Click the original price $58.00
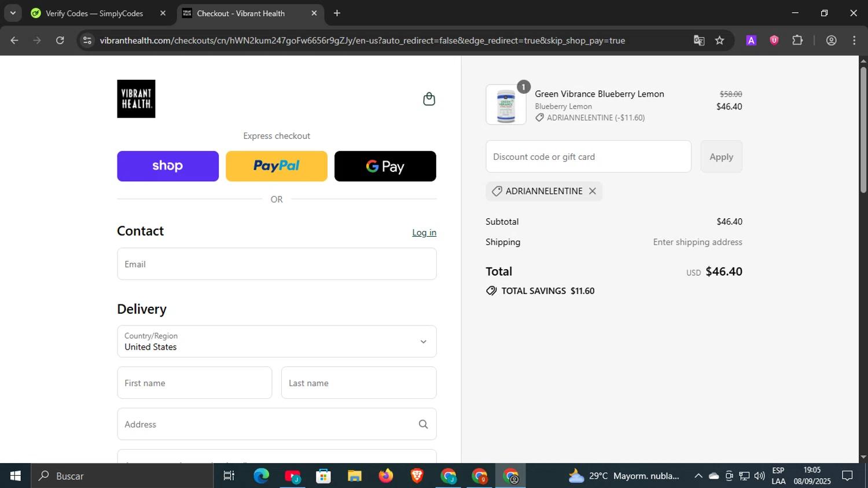Image resolution: width=868 pixels, height=488 pixels. coord(731,94)
